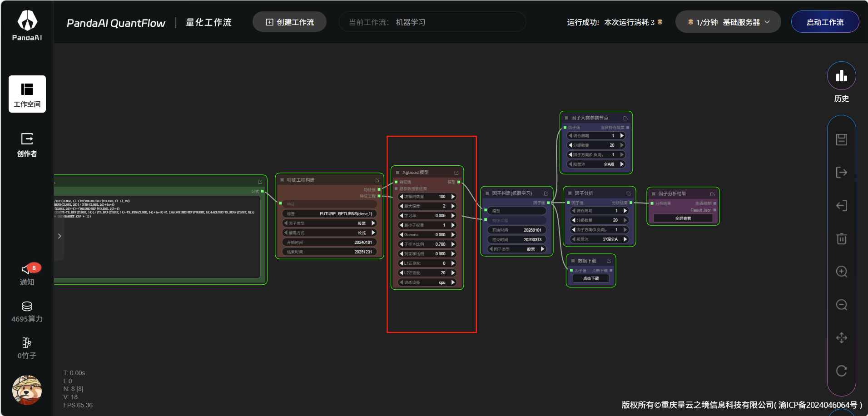868x416 pixels.
Task: Edit icon on 因子构建(机器学习) node
Action: [546, 193]
